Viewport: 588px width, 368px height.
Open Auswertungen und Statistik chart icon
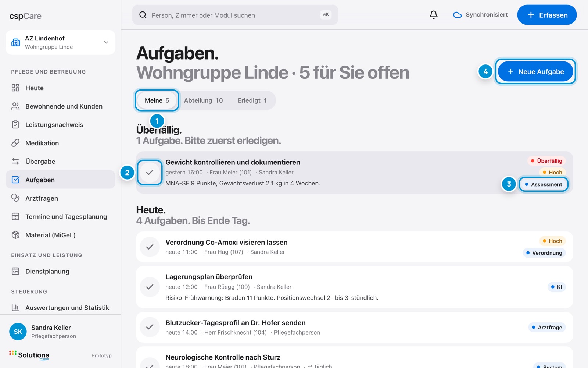click(15, 307)
